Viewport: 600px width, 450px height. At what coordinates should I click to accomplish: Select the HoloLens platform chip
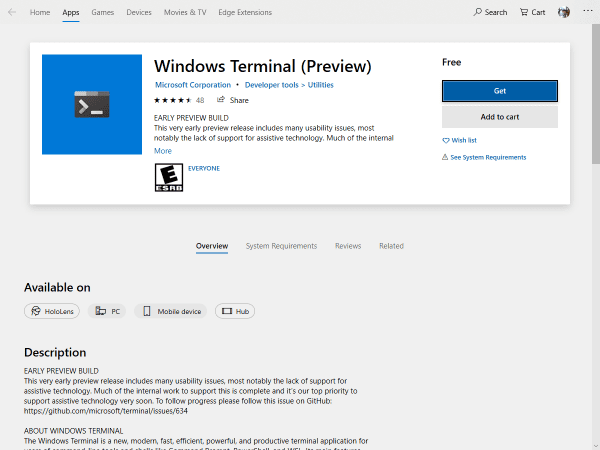click(52, 311)
